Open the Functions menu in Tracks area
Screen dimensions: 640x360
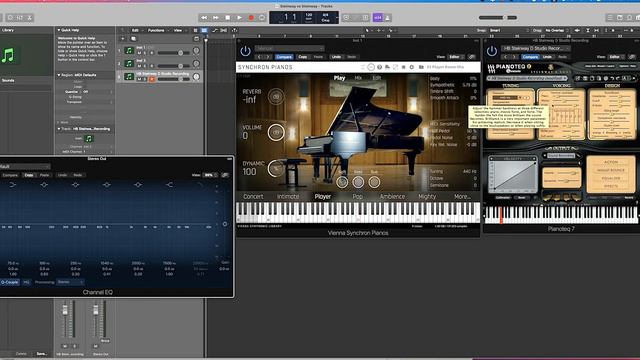156,30
